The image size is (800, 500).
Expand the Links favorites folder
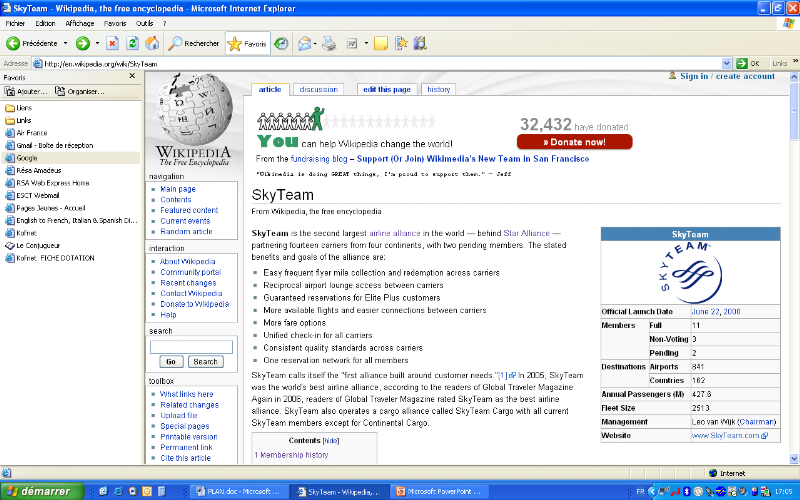(18, 120)
